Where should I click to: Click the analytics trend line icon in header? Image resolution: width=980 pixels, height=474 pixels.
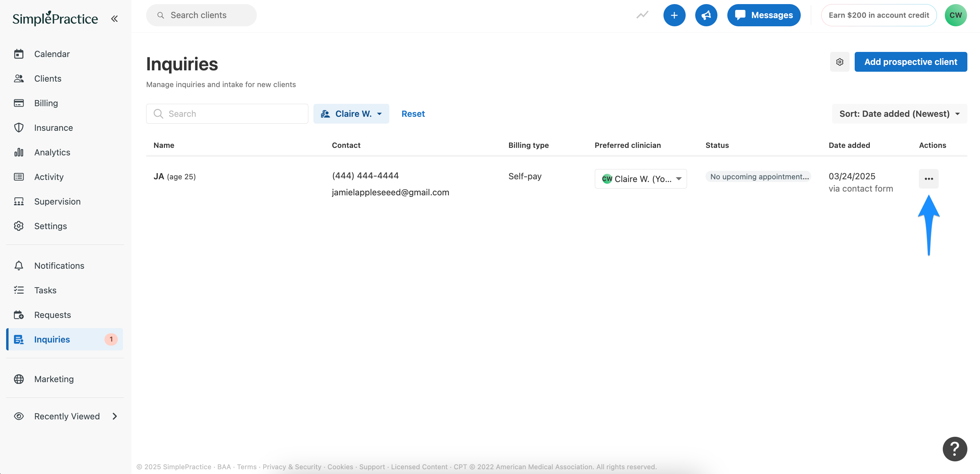(x=643, y=15)
